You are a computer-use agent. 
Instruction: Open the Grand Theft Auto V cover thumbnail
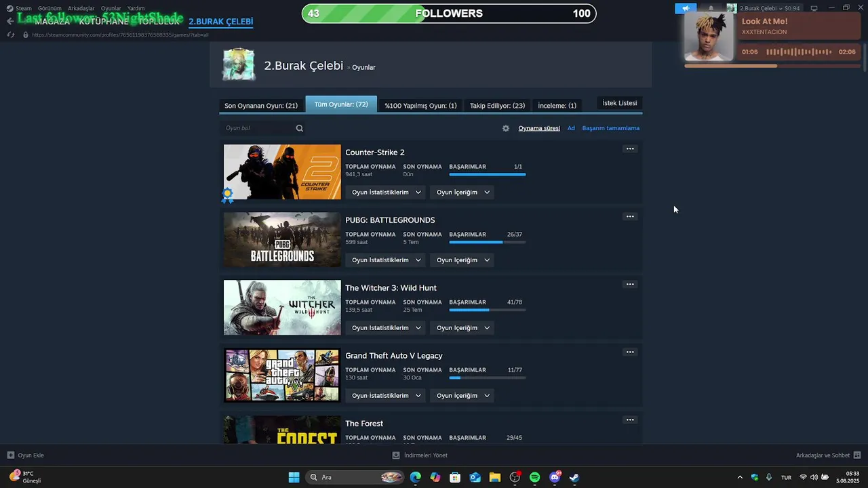pos(282,375)
